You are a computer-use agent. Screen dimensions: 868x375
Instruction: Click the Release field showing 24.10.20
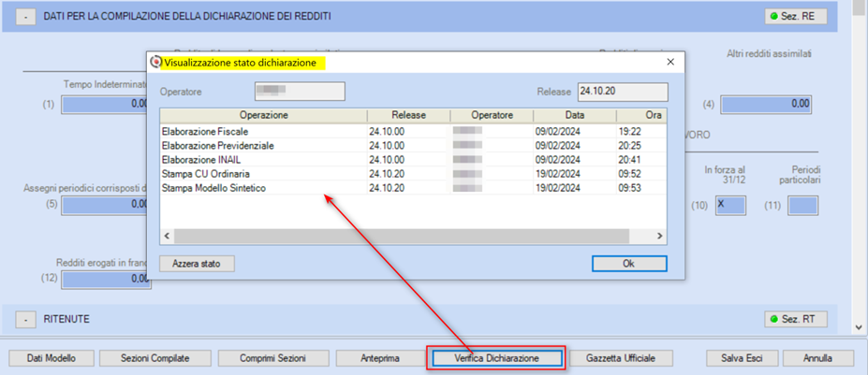[x=623, y=92]
